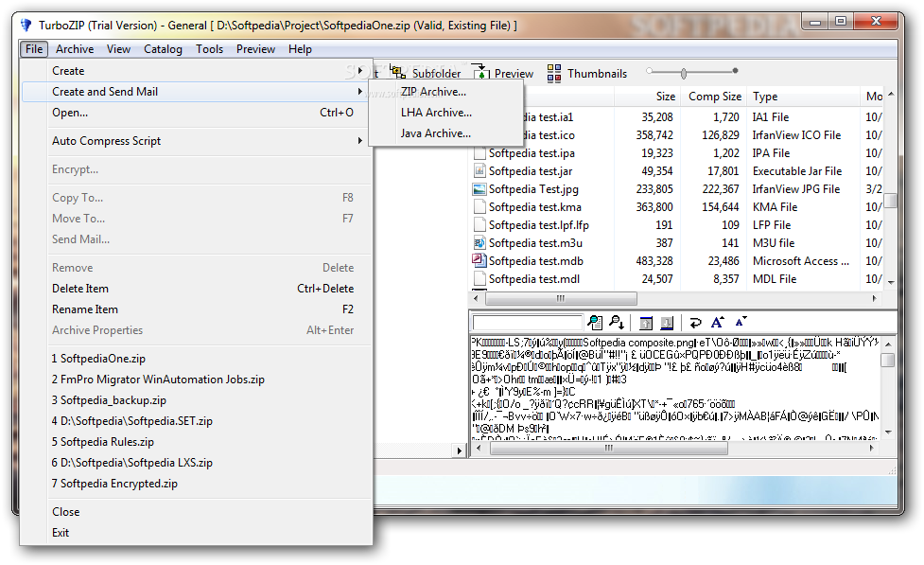Click the jump to bottom icon in preview pane
Screen dimensions: 924x565
[667, 323]
